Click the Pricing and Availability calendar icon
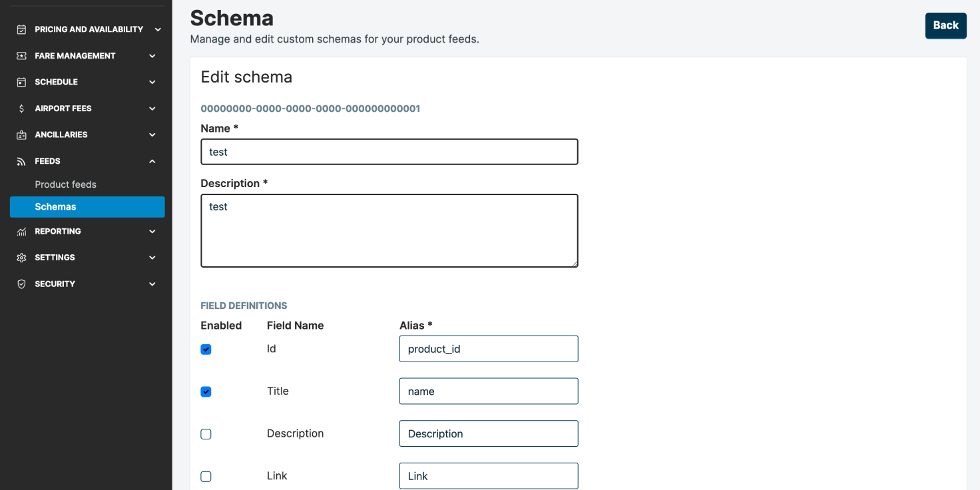 (x=21, y=29)
